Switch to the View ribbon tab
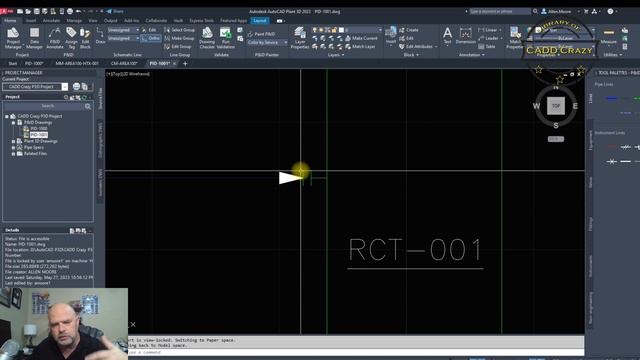The width and height of the screenshot is (640, 360). point(93,20)
